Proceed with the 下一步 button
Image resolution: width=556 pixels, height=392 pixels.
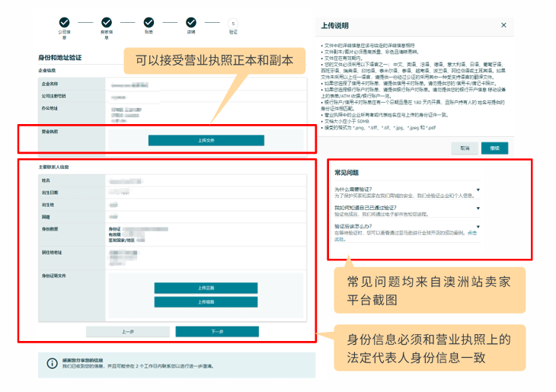(x=216, y=332)
